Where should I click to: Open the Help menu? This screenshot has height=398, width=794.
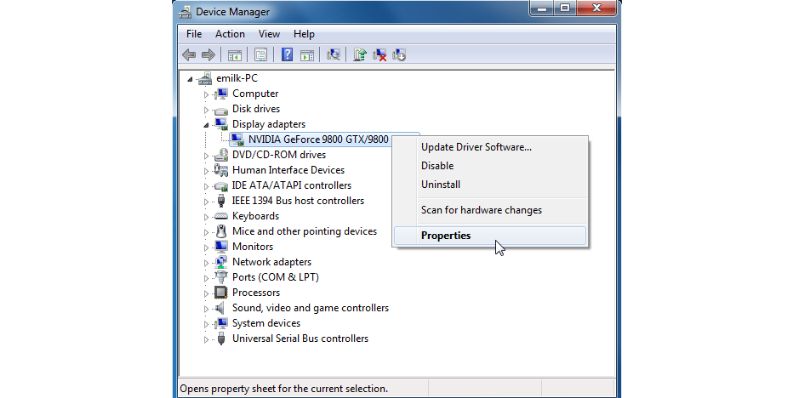(304, 34)
